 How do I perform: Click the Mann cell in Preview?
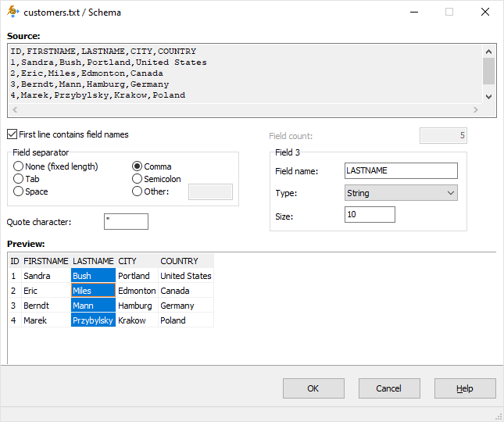[93, 306]
